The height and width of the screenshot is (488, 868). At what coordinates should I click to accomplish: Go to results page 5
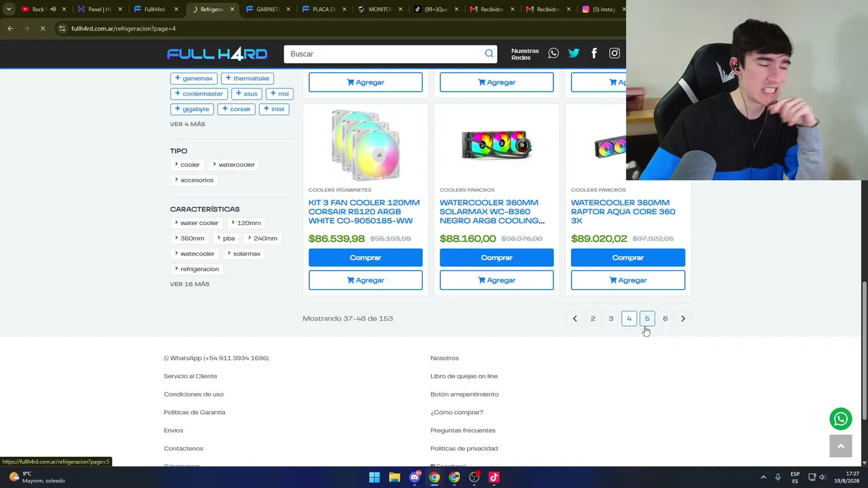647,319
